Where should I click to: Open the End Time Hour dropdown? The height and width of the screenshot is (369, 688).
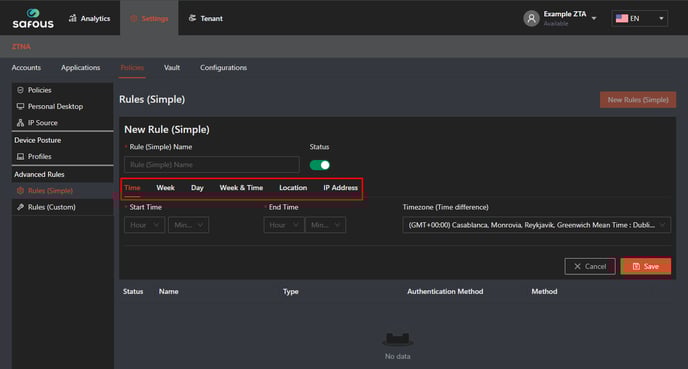pos(283,225)
